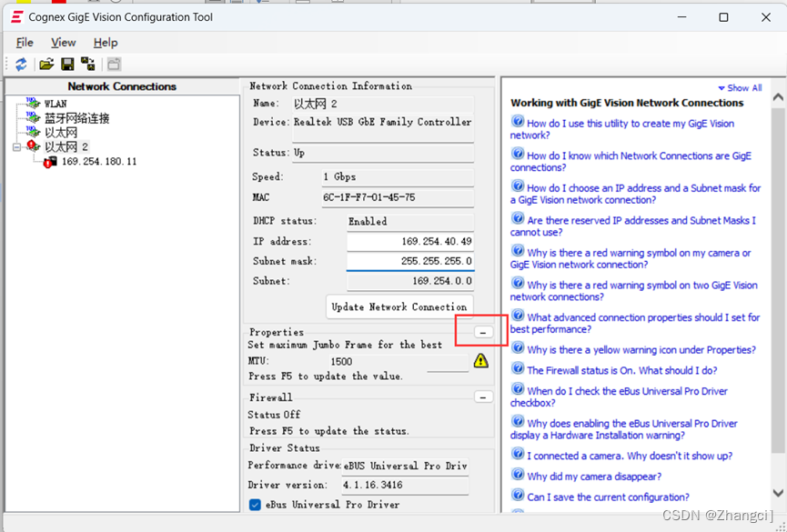The image size is (787, 532).
Task: Open the Help menu
Action: coord(106,43)
